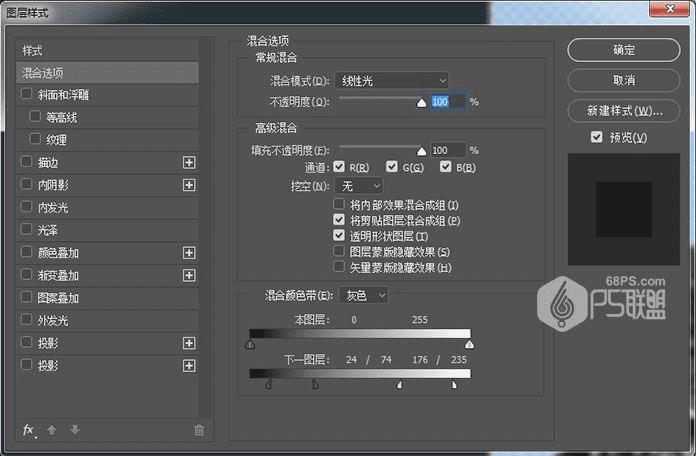Enable 光泽 effect checkbox
Viewport: 696px width, 456px height.
(27, 229)
